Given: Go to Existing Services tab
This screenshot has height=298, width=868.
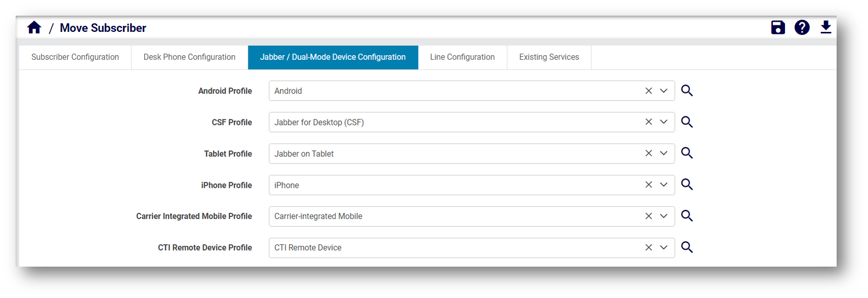Looking at the screenshot, I should coord(549,57).
